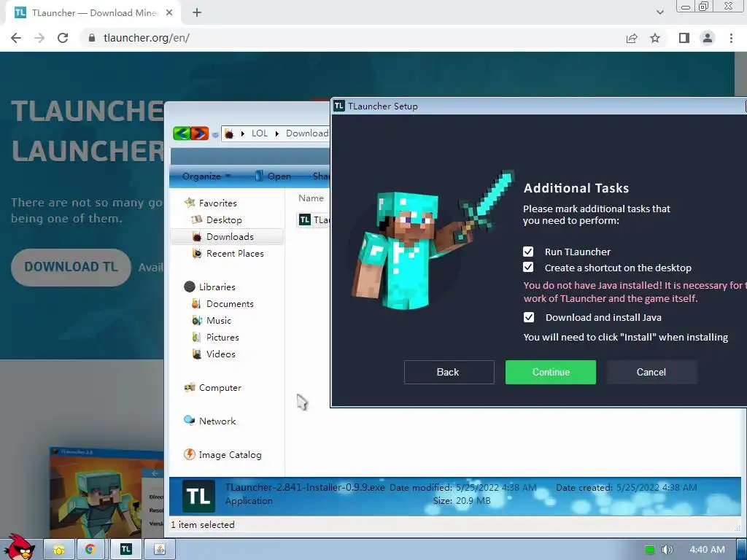Open Chrome three-dot menu
The width and height of the screenshot is (747, 560).
tap(731, 38)
